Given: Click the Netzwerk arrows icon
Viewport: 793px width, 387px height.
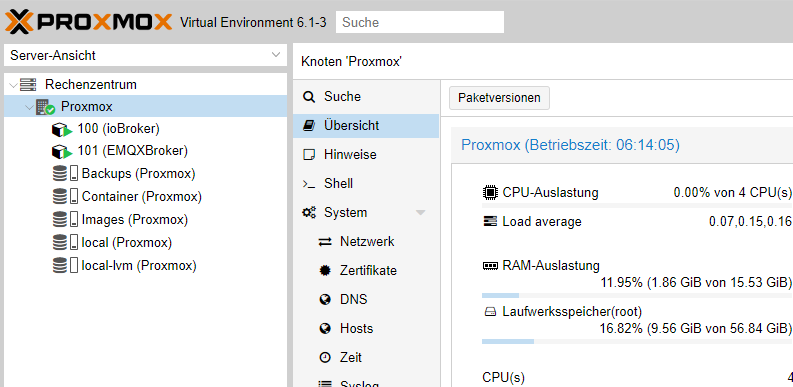Looking at the screenshot, I should [325, 242].
